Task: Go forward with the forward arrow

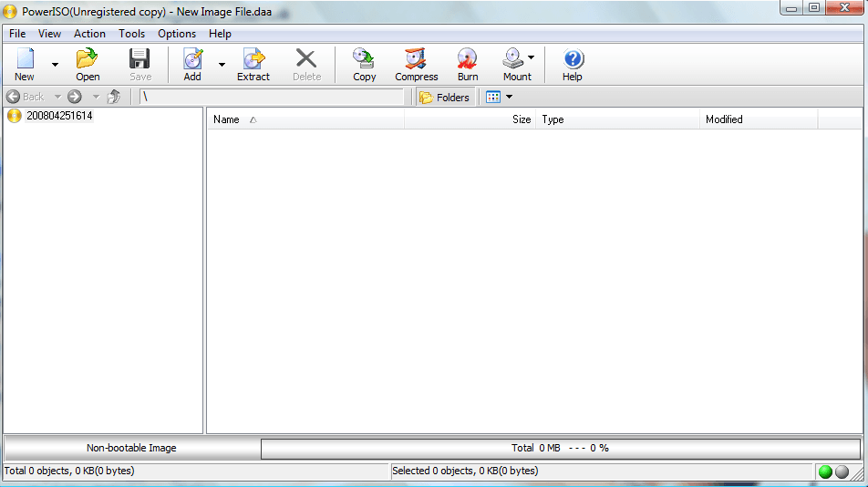Action: pos(75,97)
